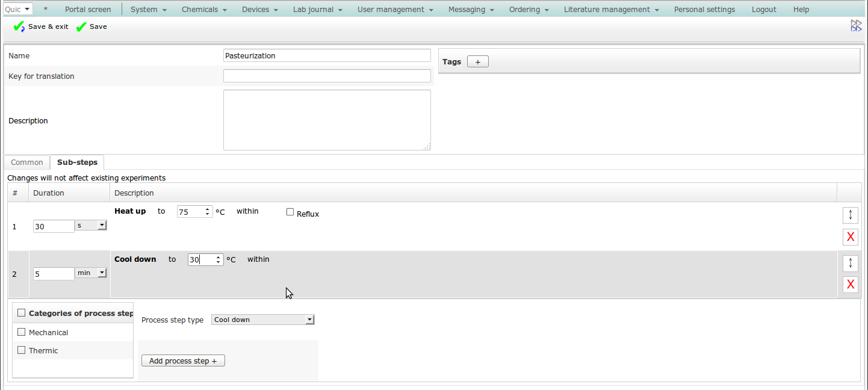Click the asterisk icon in the menu bar
This screenshot has height=390, width=868.
pyautogui.click(x=46, y=10)
